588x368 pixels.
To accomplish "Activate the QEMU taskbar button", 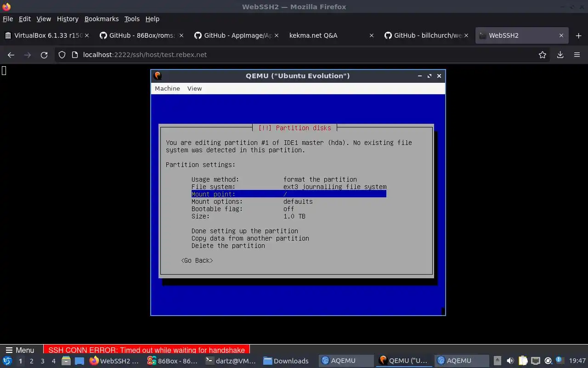I will click(404, 361).
